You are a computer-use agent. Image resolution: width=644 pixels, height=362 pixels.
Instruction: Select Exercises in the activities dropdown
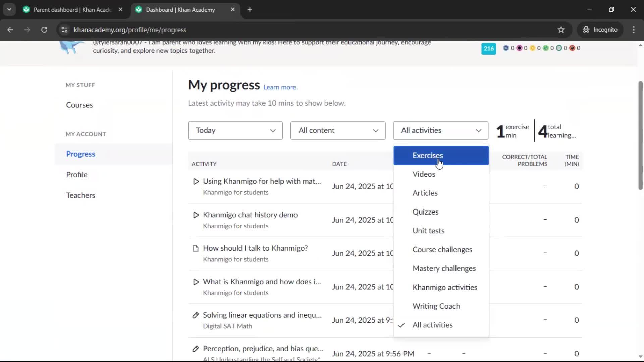coord(441,155)
